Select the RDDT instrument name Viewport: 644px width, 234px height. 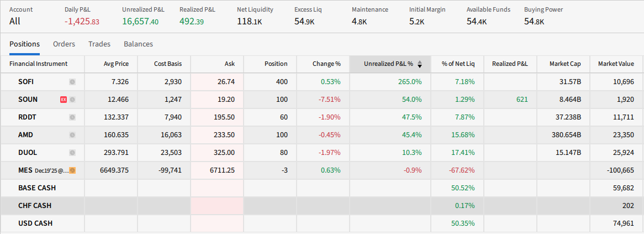click(28, 117)
